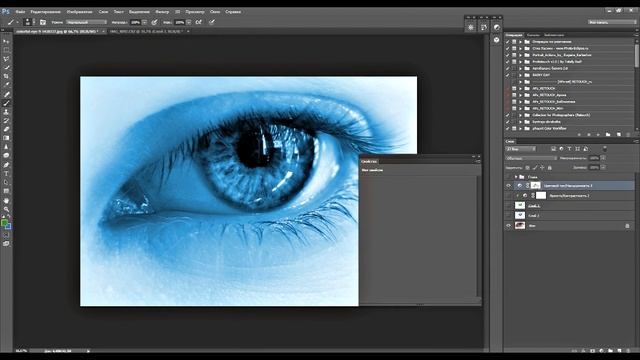This screenshot has width=640, height=360.
Task: Select the Move tool
Action: point(6,41)
